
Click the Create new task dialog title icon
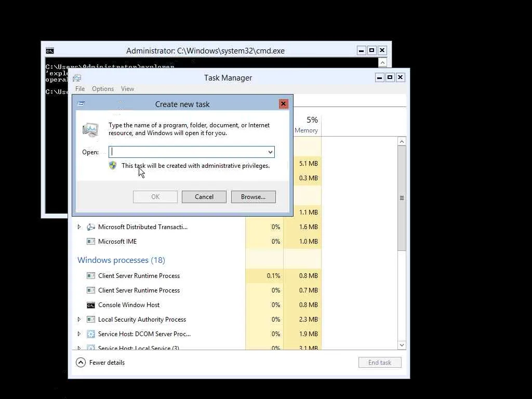81,103
